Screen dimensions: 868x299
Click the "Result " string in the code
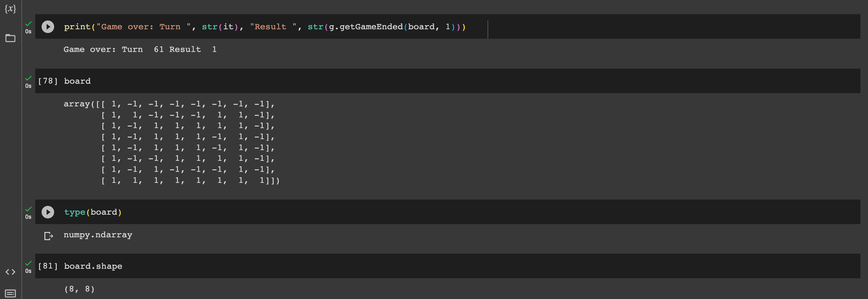click(x=273, y=27)
